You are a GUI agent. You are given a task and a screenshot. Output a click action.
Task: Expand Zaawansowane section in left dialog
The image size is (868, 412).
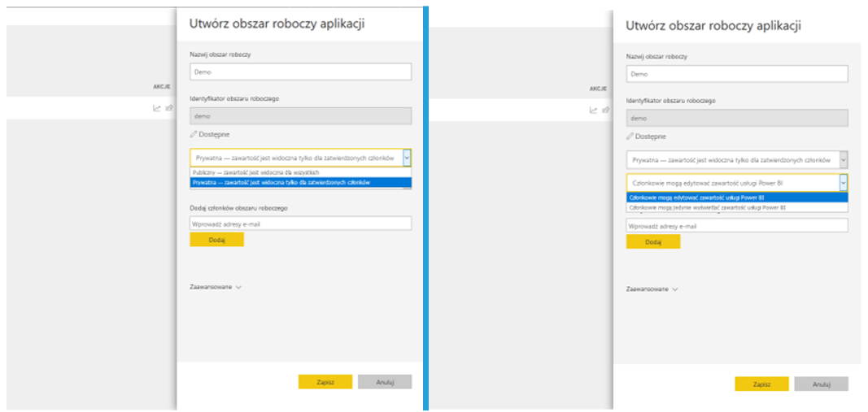click(216, 287)
